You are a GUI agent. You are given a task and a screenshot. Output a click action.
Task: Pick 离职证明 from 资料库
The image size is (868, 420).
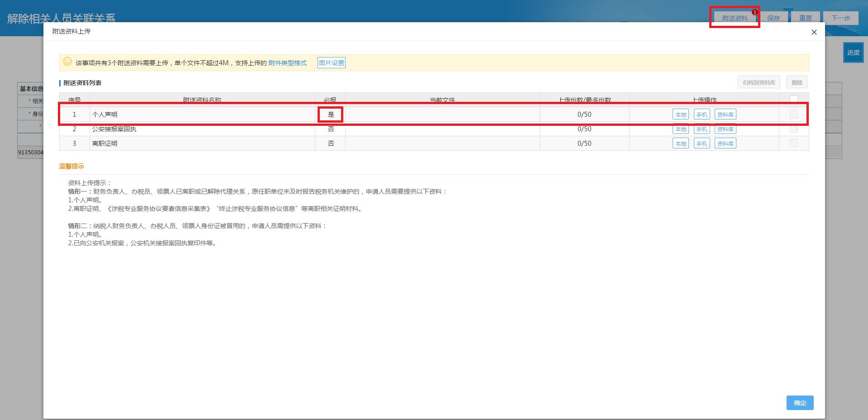click(725, 143)
